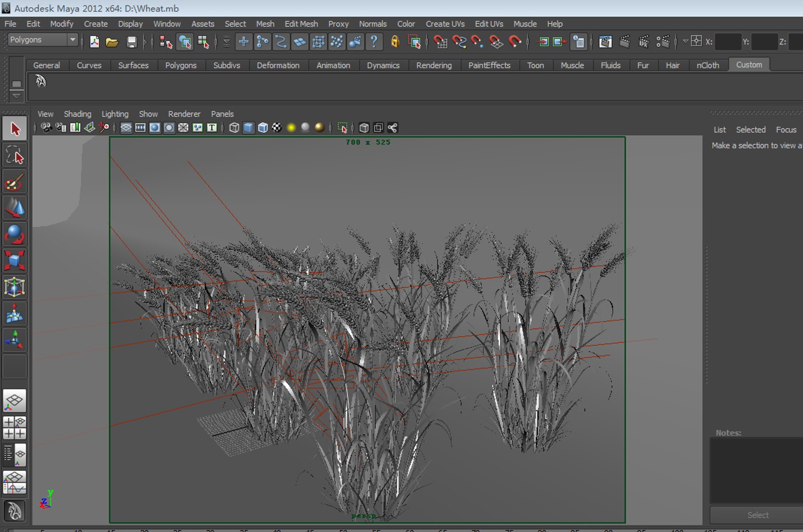803x532 pixels.
Task: Open the Window menu
Action: (x=167, y=24)
